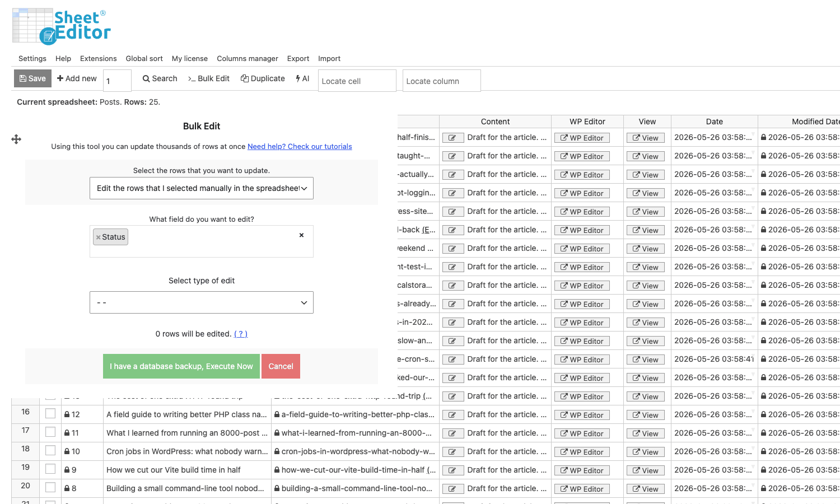
Task: Tick the checkbox for row 17
Action: 50,432
